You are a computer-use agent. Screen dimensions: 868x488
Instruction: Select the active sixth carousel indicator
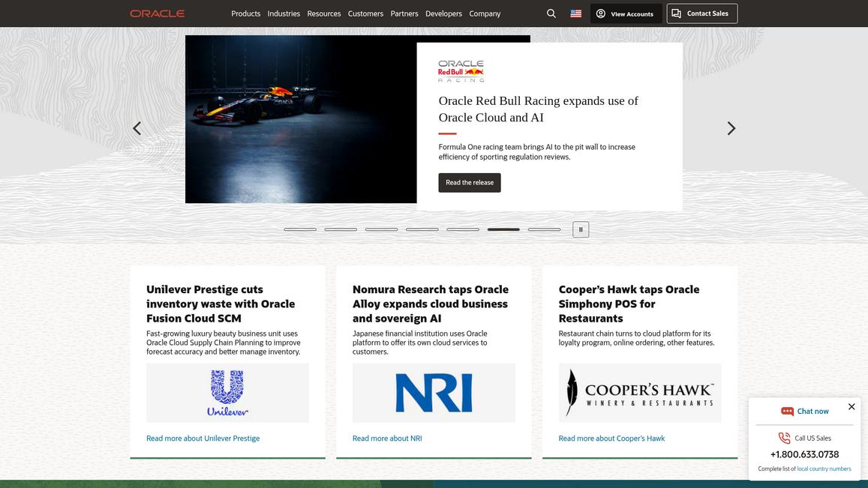click(x=503, y=229)
